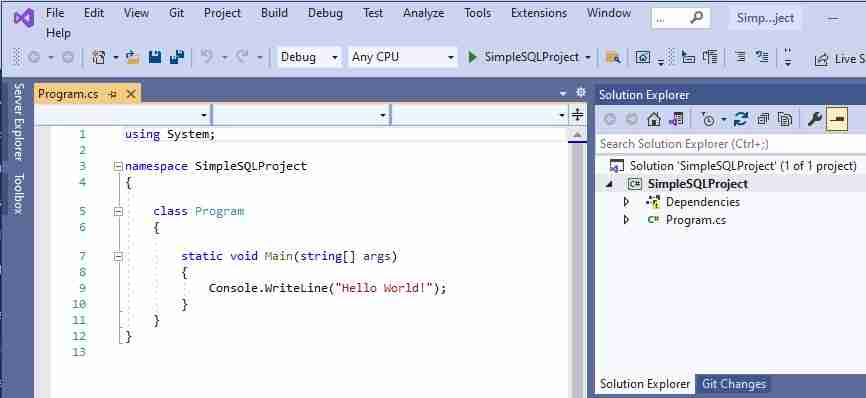Screen dimensions: 866x398
Task: Click Home icon in Solution Explorer toolbar
Action: [654, 119]
